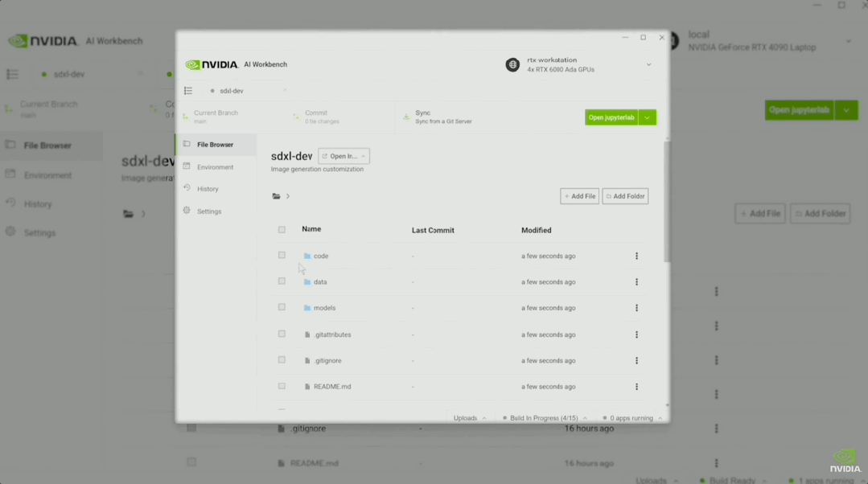The width and height of the screenshot is (868, 484).
Task: Open the three-dot menu for README.md in the front window
Action: tap(636, 387)
